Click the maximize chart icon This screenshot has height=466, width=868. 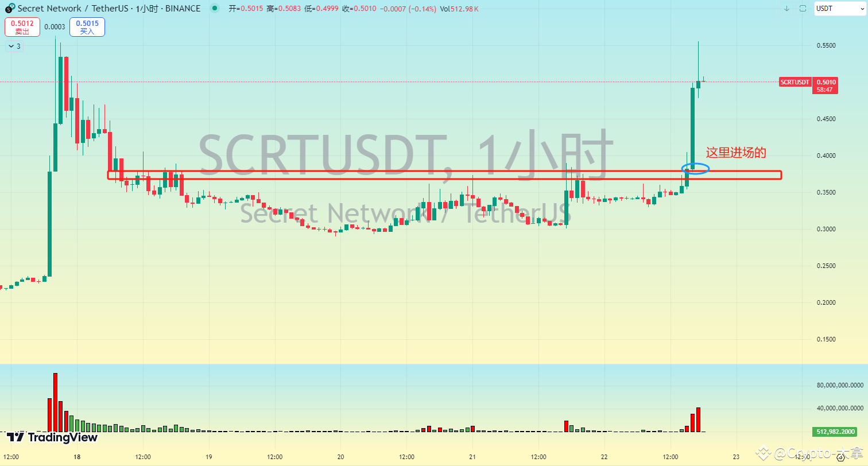pyautogui.click(x=801, y=9)
